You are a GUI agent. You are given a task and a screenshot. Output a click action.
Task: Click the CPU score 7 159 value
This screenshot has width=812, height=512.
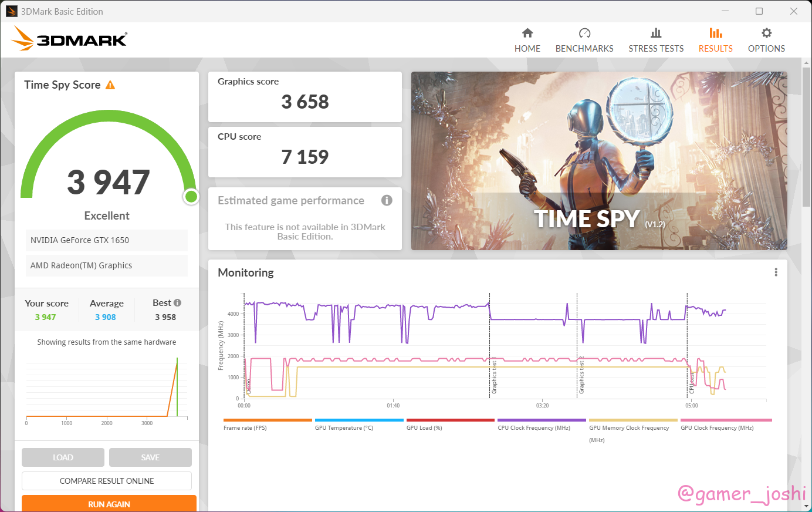point(305,157)
